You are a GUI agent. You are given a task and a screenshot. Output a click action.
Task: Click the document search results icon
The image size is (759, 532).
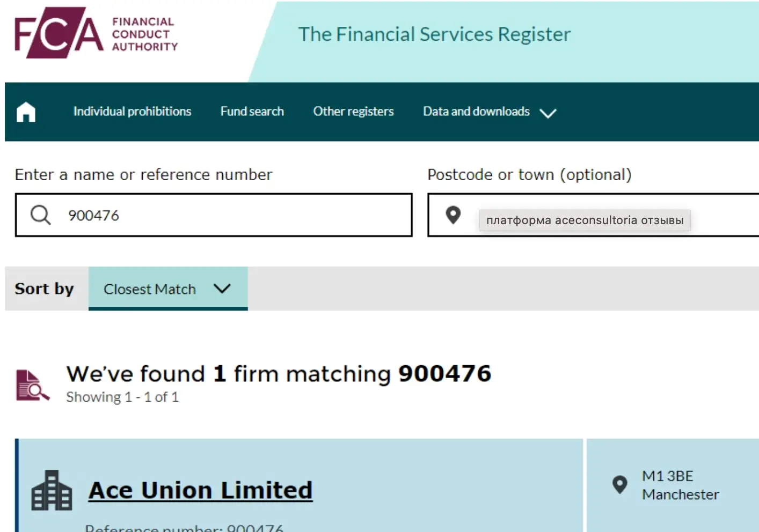pyautogui.click(x=33, y=385)
